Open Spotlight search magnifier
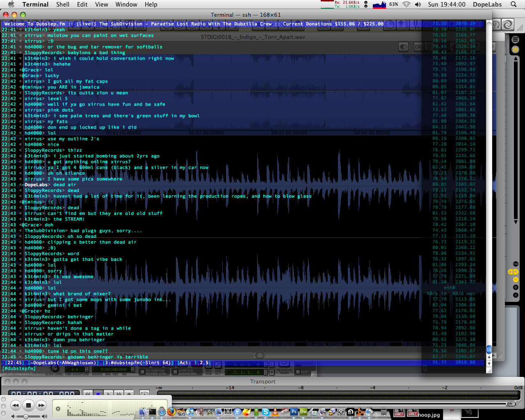The height and width of the screenshot is (420, 525). coord(513,5)
